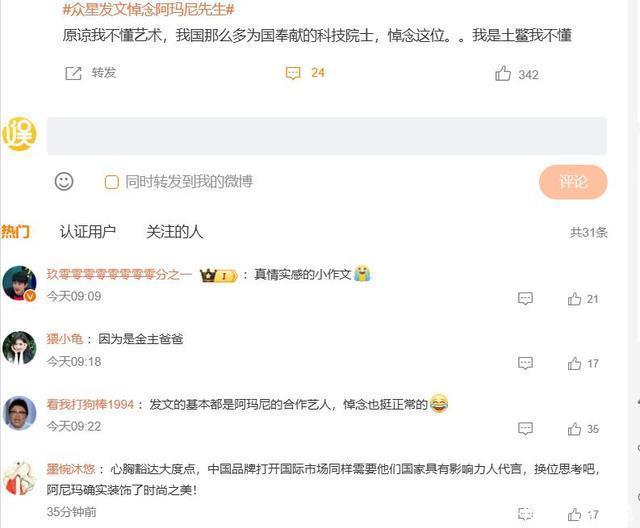
Task: Like the comment 真情实感的小作文
Action: click(x=574, y=299)
